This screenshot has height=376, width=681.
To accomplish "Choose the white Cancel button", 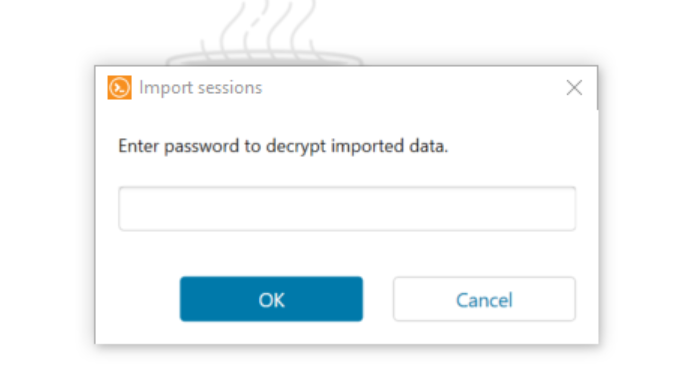I will pos(484,299).
